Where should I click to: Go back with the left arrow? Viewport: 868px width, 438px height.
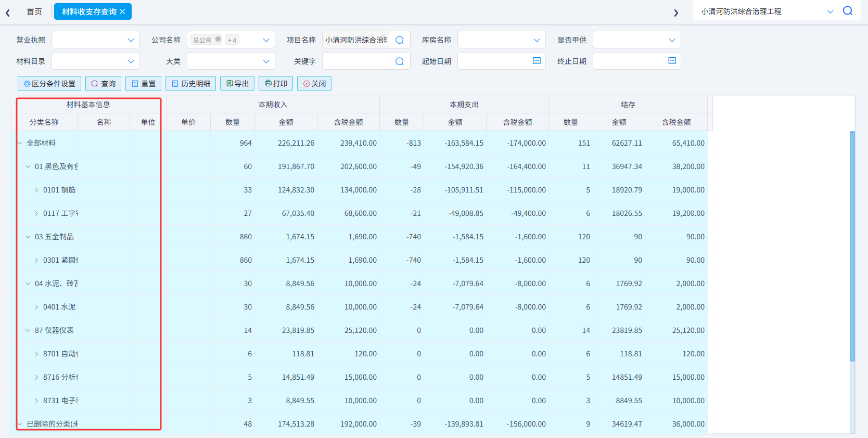(8, 12)
